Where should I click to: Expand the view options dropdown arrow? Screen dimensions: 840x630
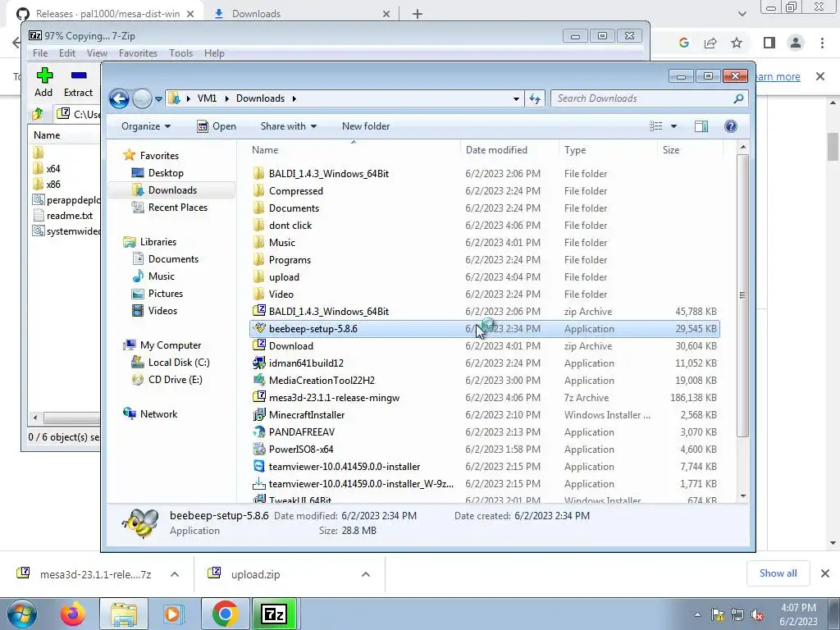pyautogui.click(x=674, y=126)
